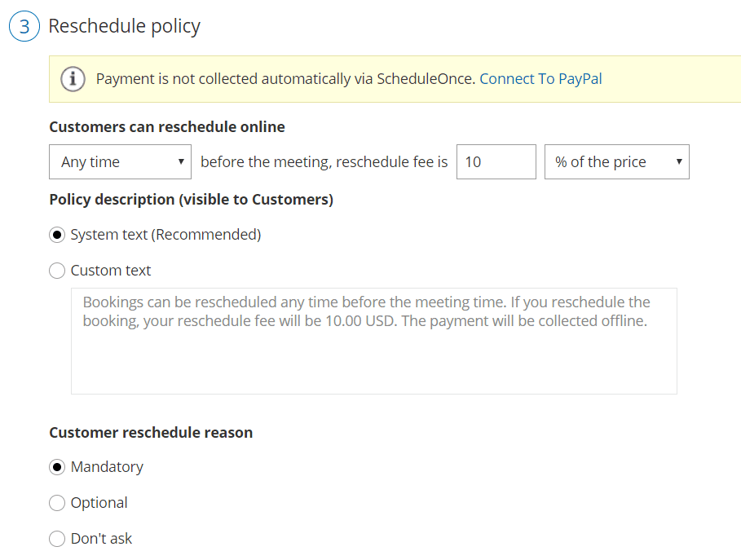Click the System text (Recommended) label

click(x=165, y=235)
